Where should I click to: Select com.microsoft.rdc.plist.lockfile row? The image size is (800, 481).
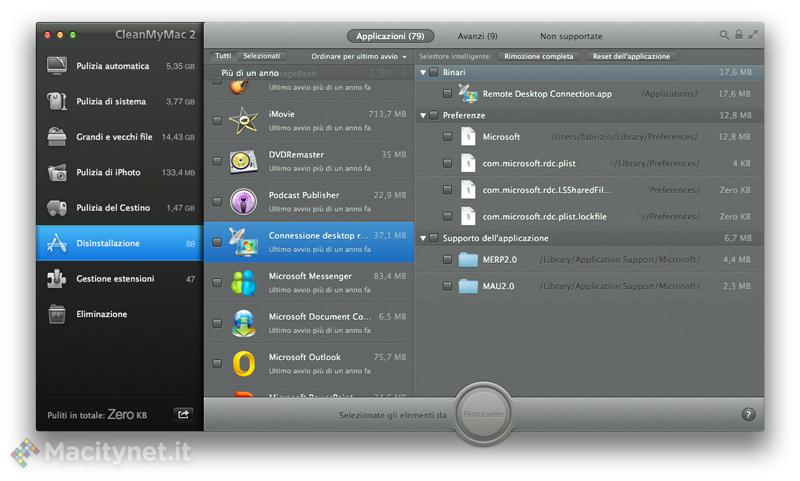tap(589, 217)
